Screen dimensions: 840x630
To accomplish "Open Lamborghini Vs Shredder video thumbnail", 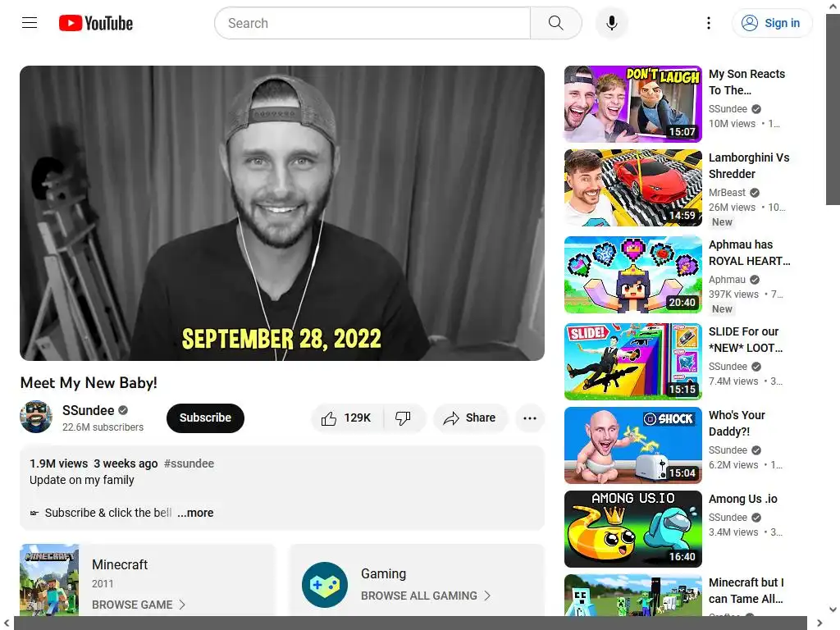I will point(632,188).
